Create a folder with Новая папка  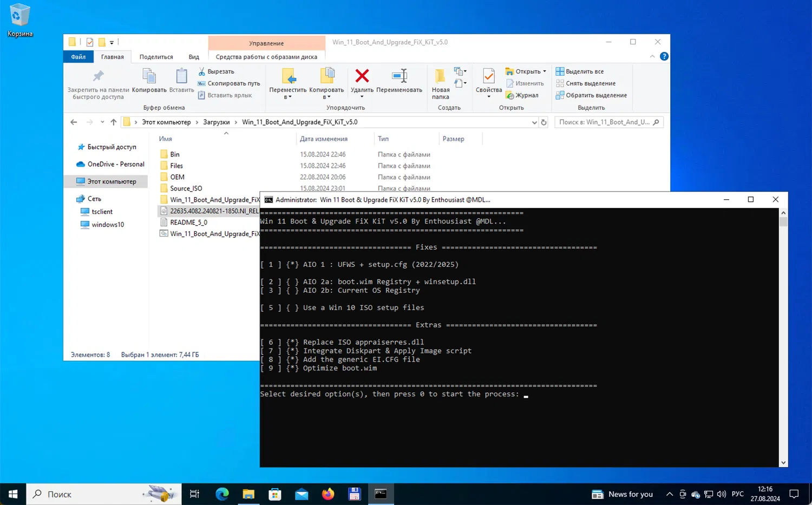coord(441,84)
